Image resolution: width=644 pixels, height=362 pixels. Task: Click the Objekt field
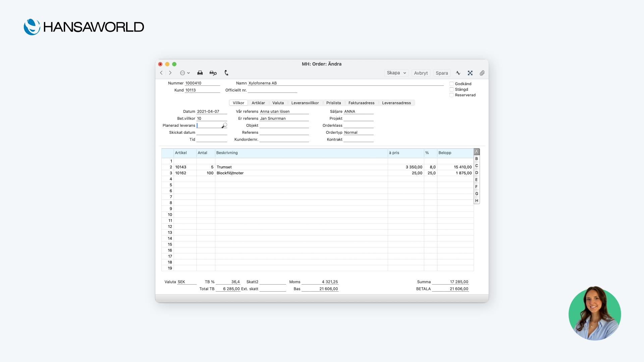point(284,126)
